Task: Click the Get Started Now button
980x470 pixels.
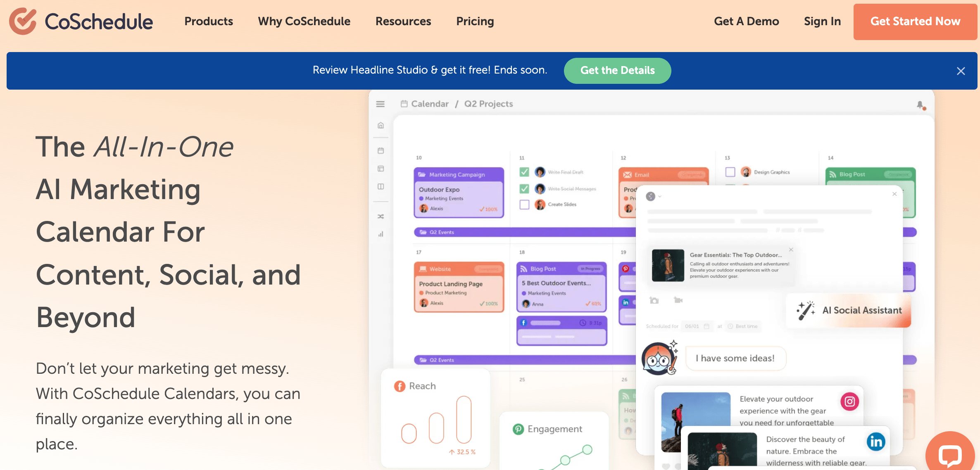Action: click(915, 21)
